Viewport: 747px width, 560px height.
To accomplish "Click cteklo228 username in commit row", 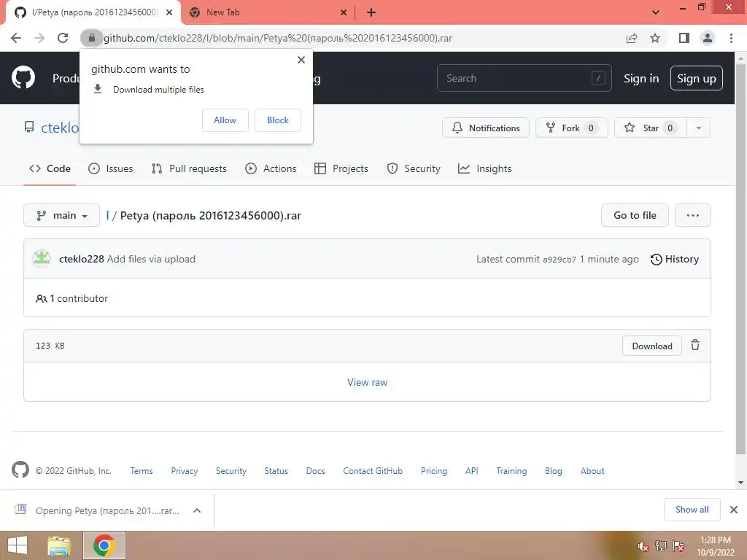I will pos(82,259).
